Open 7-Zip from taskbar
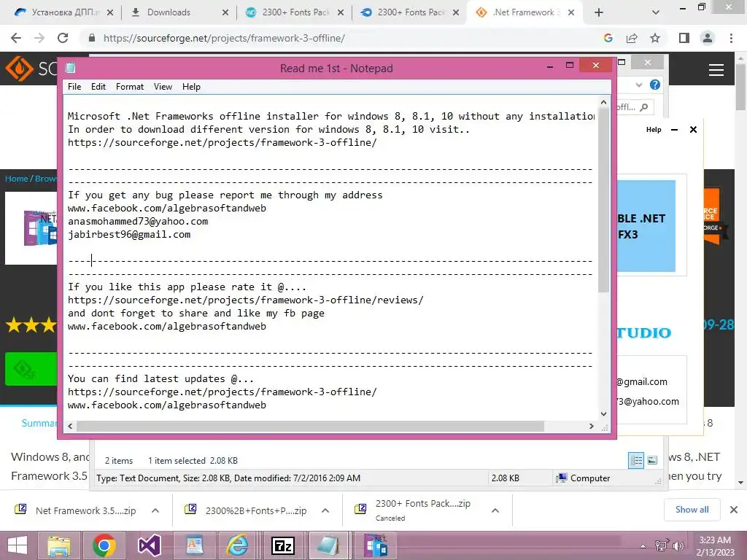The height and width of the screenshot is (560, 747). tap(283, 545)
